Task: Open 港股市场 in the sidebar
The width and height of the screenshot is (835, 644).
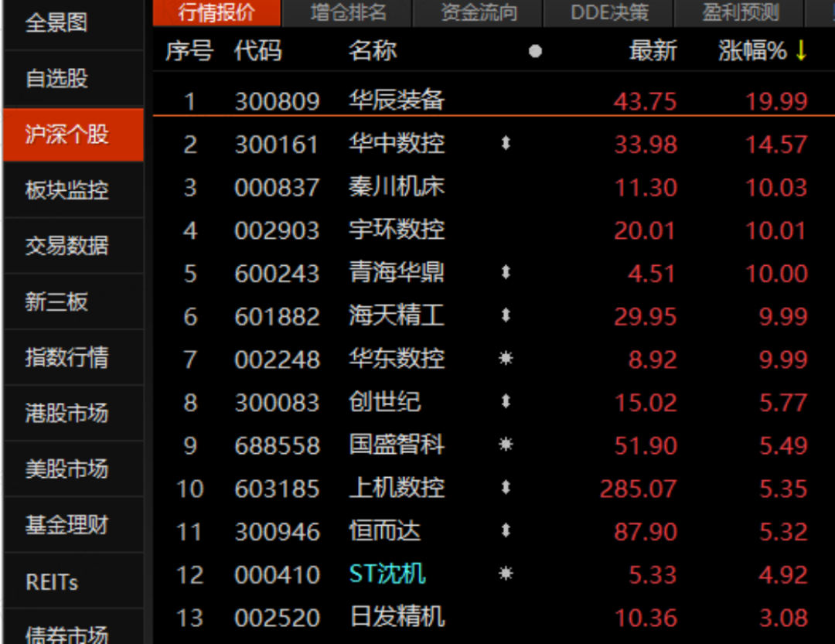Action: (x=73, y=414)
